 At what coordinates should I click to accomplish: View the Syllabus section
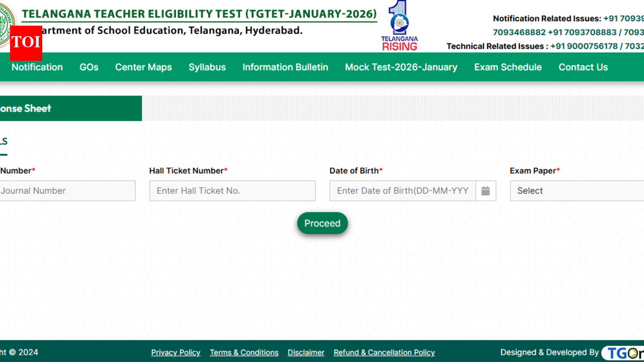pos(207,67)
